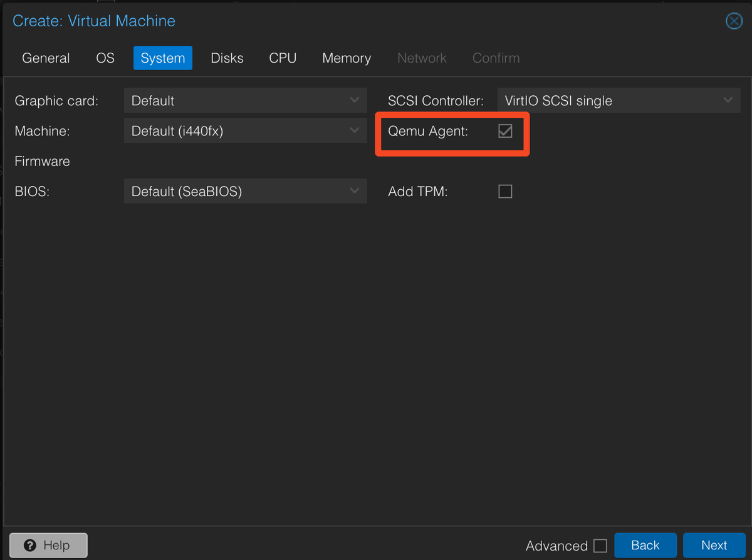Toggle the Qemu Agent checkbox
The width and height of the screenshot is (752, 560).
505,131
